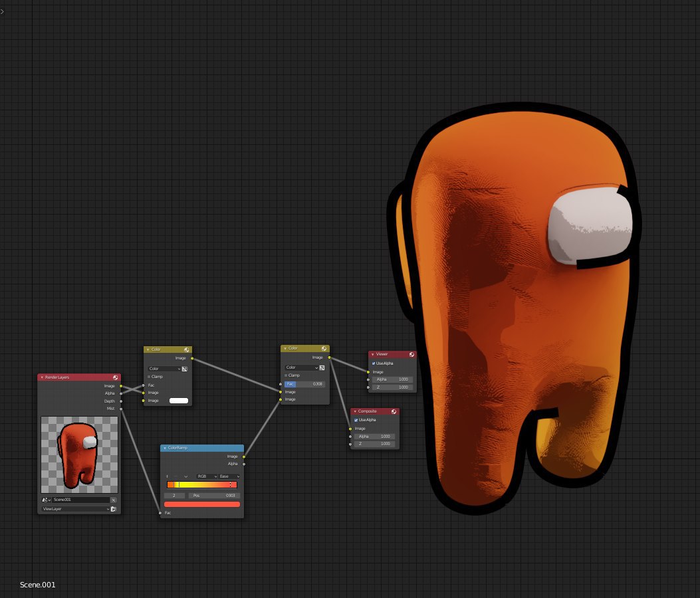
Task: Open white Image color swatch on Color node
Action: pos(179,401)
